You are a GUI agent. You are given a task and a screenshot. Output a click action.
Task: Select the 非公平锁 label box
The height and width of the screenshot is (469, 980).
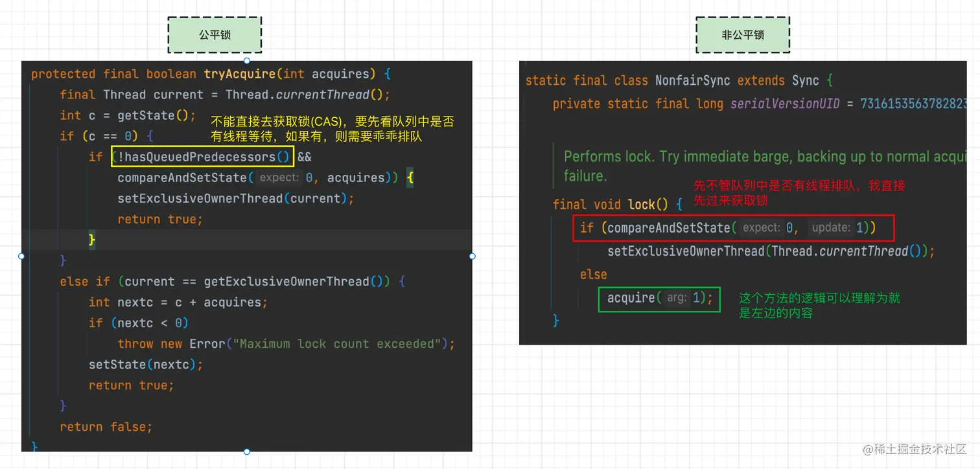click(743, 35)
